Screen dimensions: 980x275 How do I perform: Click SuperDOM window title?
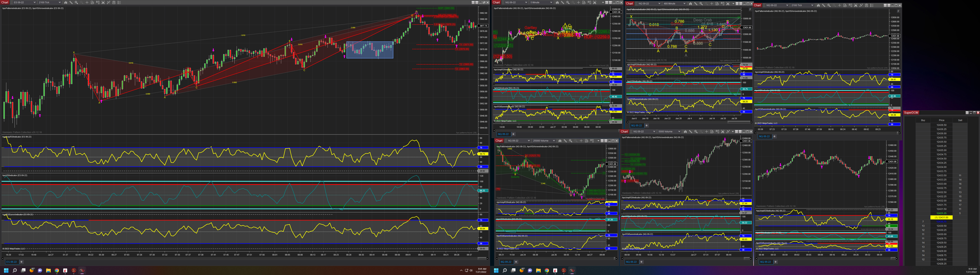pos(911,112)
